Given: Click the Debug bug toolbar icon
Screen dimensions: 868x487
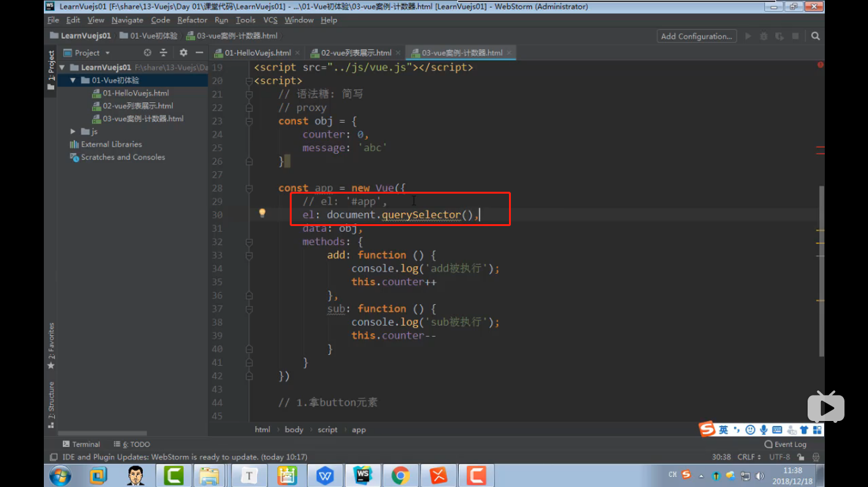Looking at the screenshot, I should [x=764, y=36].
